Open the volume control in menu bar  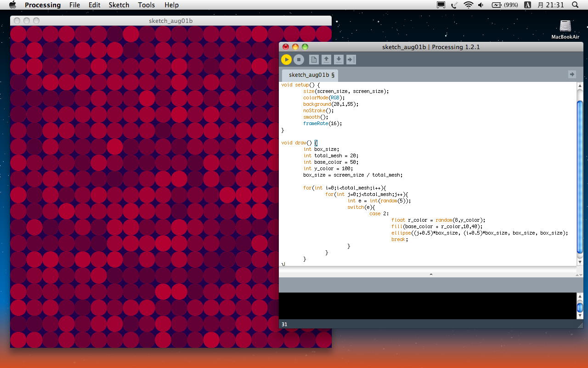pos(481,5)
